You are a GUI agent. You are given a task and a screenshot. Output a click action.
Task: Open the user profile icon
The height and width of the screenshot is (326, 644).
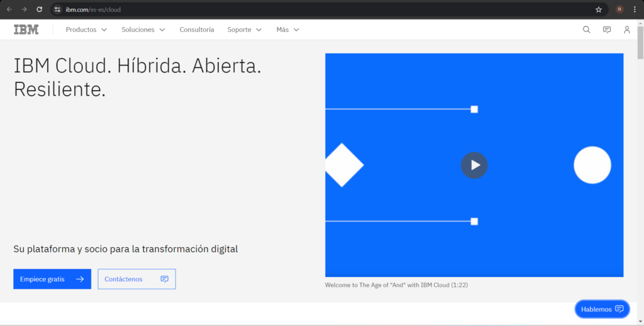(627, 30)
